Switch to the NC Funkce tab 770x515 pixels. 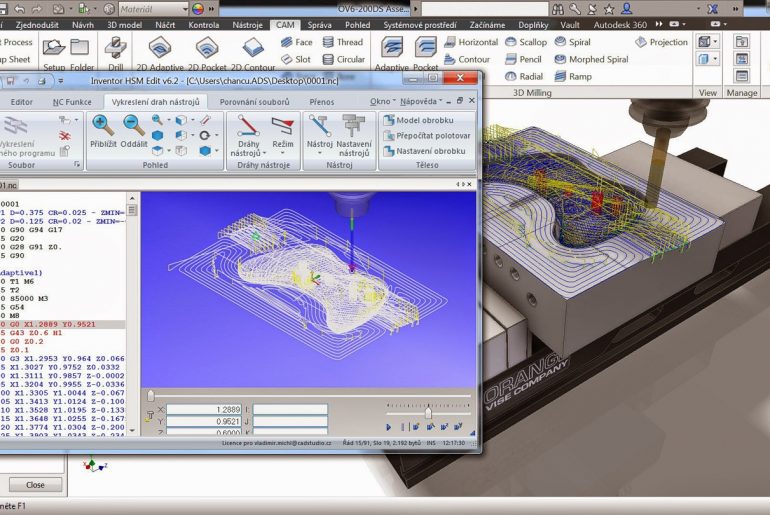(71, 102)
